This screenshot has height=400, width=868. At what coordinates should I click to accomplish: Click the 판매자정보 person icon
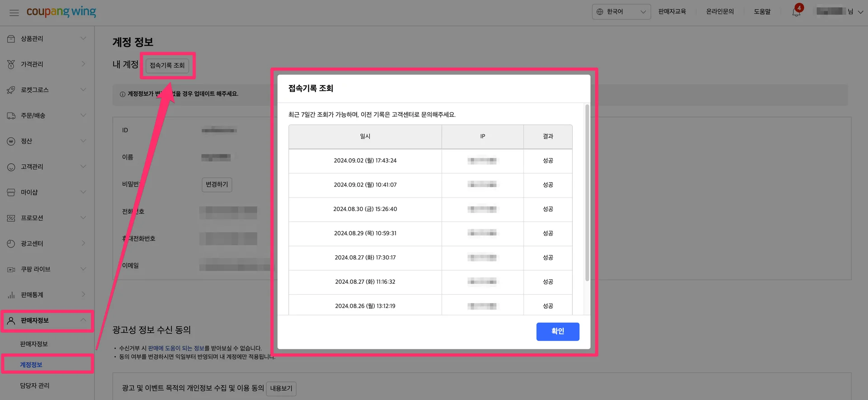11,320
